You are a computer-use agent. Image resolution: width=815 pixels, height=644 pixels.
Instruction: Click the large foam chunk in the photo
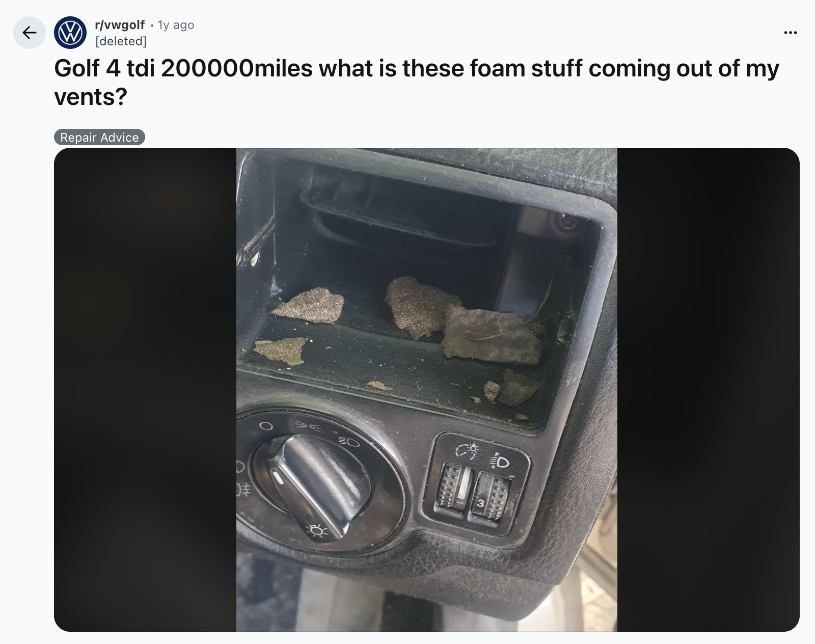point(493,336)
